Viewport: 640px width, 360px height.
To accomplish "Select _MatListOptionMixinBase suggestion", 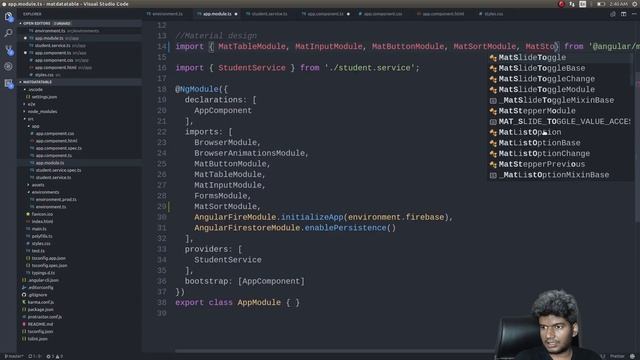I will (560, 175).
